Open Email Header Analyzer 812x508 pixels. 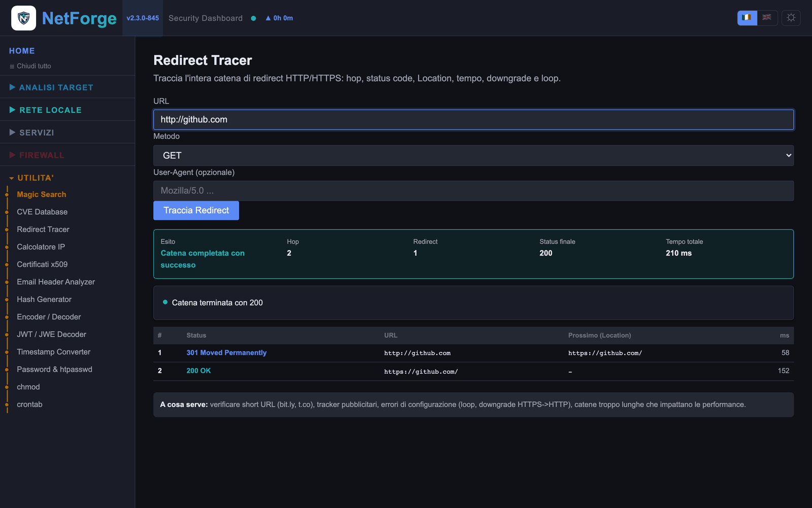pyautogui.click(x=56, y=282)
